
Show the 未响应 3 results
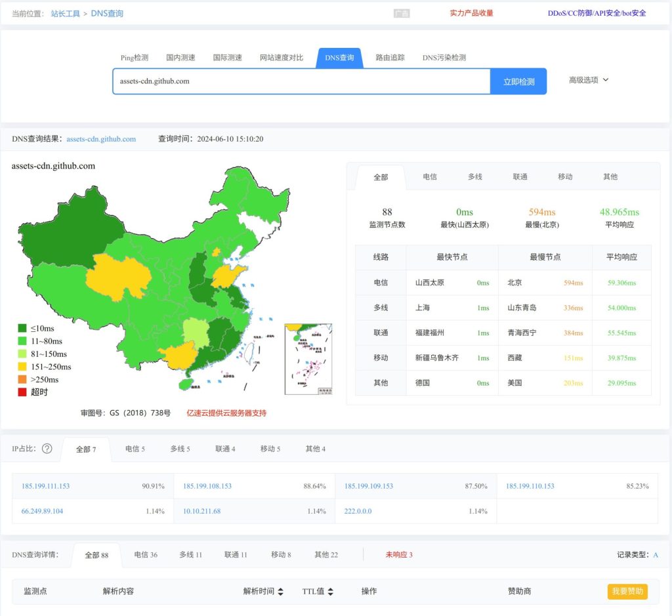(x=399, y=555)
